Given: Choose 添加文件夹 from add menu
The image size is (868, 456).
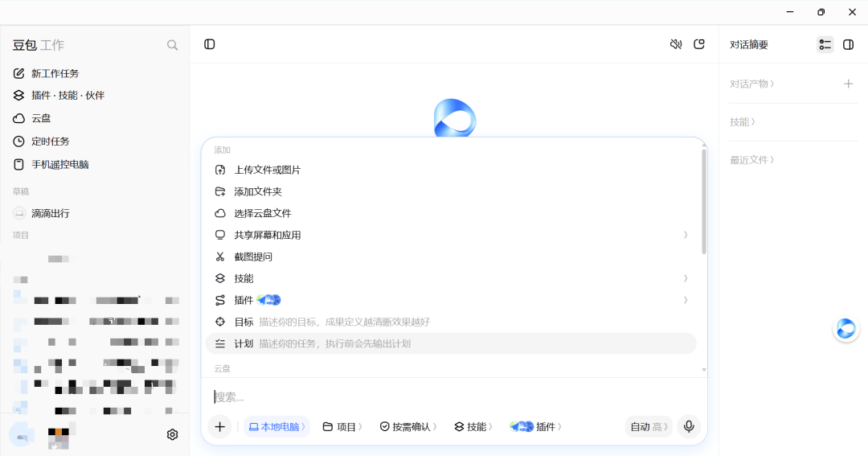Looking at the screenshot, I should [x=451, y=191].
